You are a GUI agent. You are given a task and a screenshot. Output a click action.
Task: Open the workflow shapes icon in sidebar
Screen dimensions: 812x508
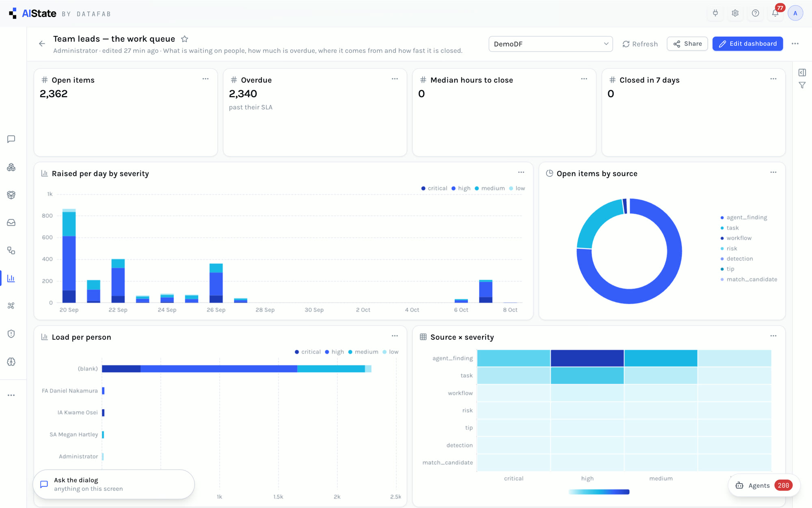(11, 251)
